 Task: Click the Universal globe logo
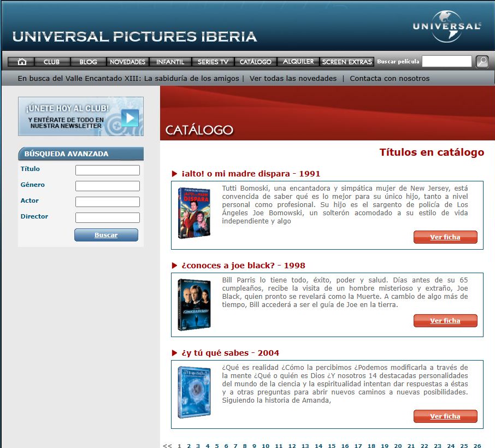coord(447,26)
